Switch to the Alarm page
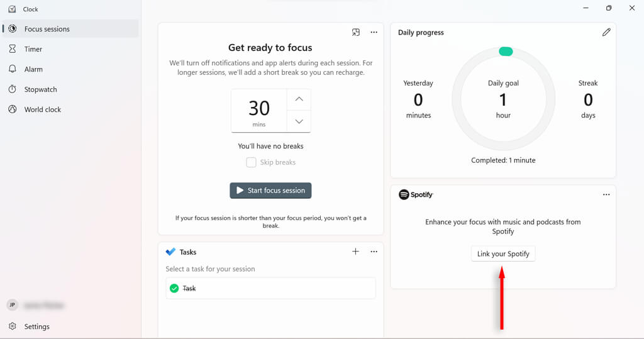Screen dimensions: 644x339 [x=33, y=69]
